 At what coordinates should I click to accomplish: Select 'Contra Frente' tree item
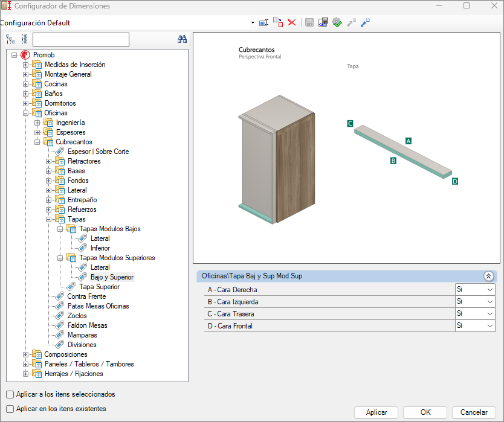(x=86, y=296)
